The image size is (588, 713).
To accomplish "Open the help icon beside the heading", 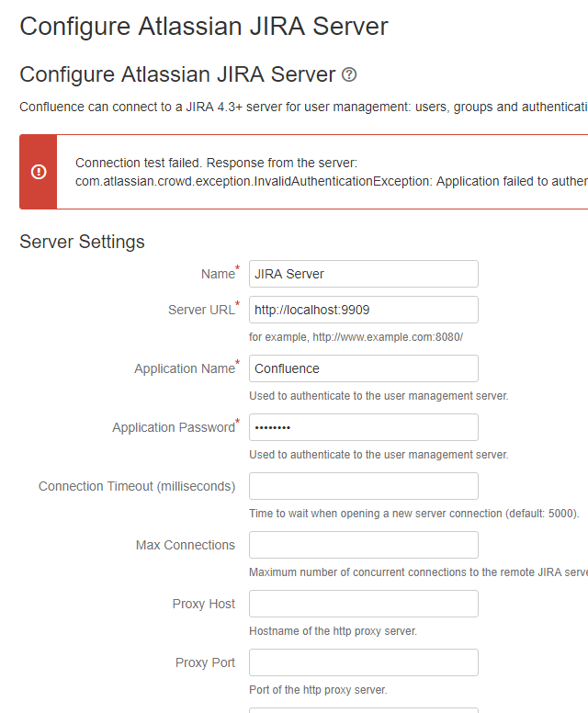I will click(349, 74).
